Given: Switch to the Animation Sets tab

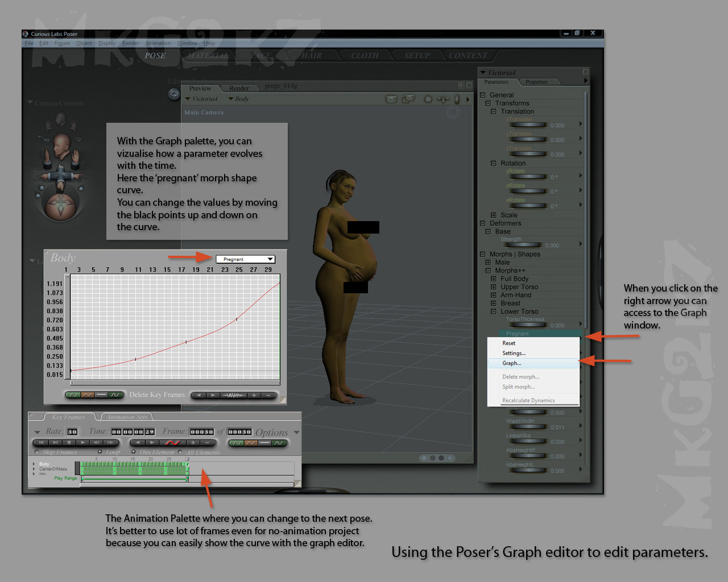Looking at the screenshot, I should pyautogui.click(x=126, y=417).
